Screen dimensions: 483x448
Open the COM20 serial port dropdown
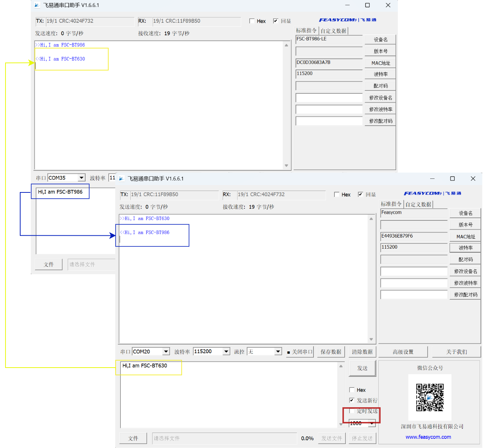[166, 352]
